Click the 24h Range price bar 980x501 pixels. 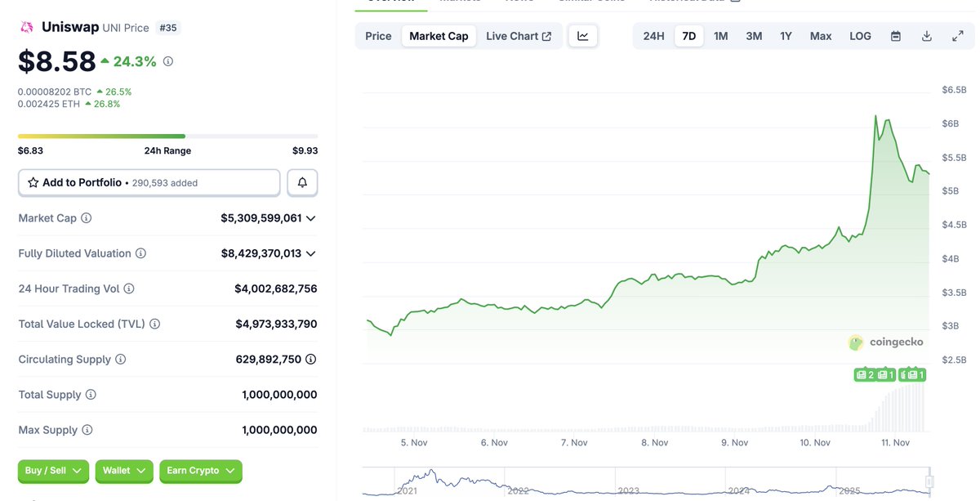click(x=167, y=136)
